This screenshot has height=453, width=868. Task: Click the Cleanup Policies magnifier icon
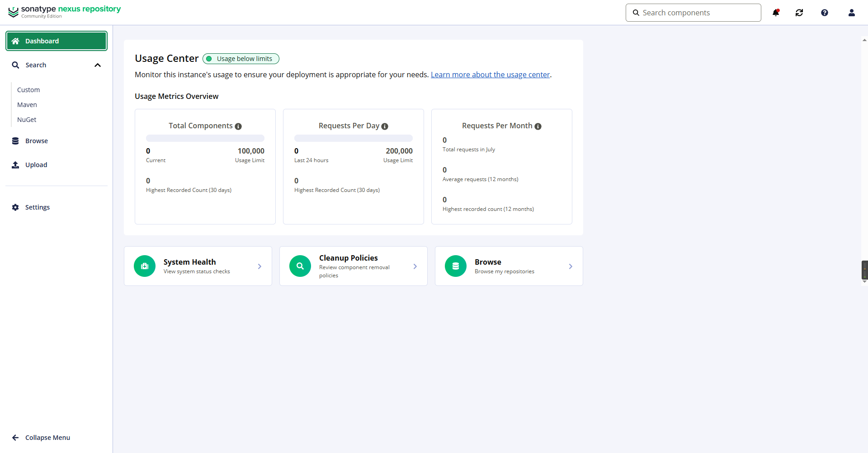pyautogui.click(x=300, y=266)
